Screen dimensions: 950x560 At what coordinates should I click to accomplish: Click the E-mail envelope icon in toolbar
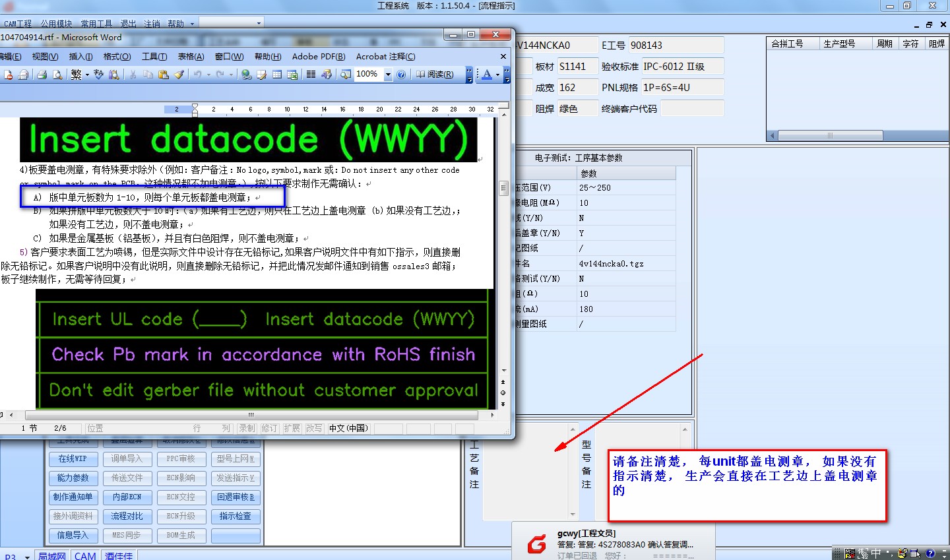tap(23, 75)
